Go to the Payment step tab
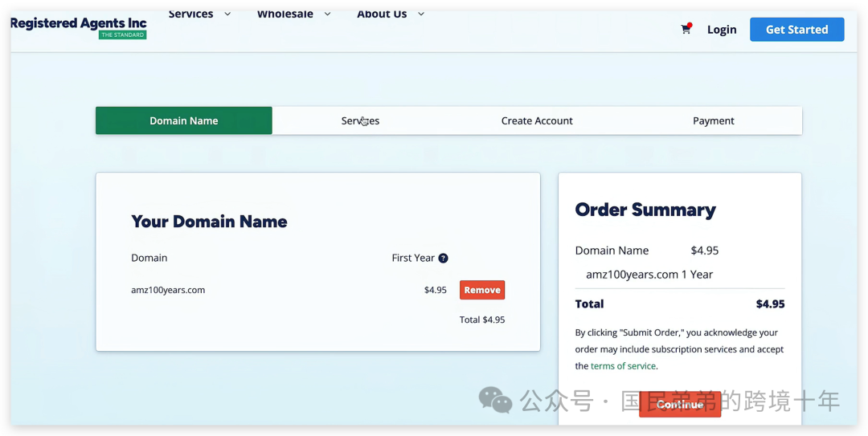This screenshot has height=436, width=868. tap(714, 120)
